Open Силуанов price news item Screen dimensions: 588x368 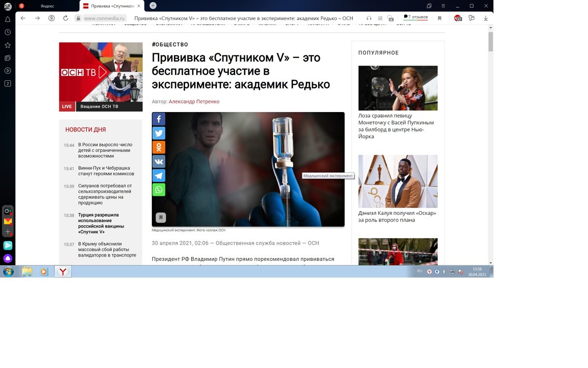coord(105,194)
